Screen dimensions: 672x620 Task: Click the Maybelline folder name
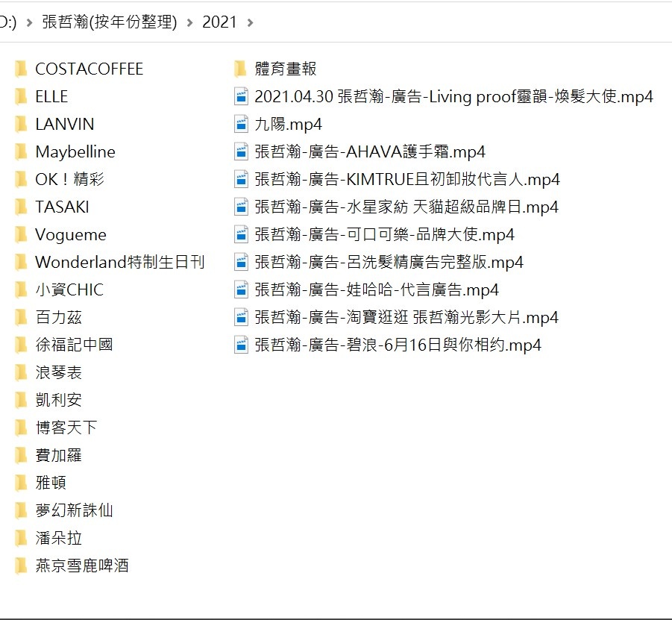click(x=75, y=151)
